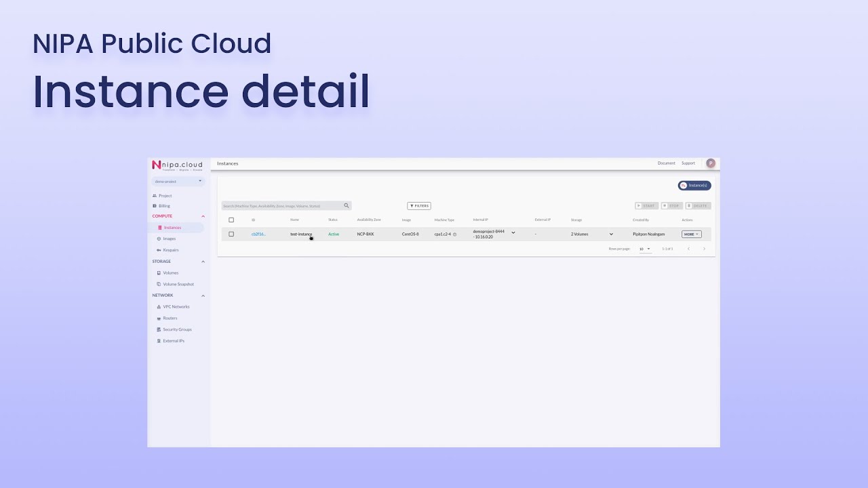This screenshot has height=488, width=868.
Task: Open instance ID cb2f16.. link
Action: point(258,235)
